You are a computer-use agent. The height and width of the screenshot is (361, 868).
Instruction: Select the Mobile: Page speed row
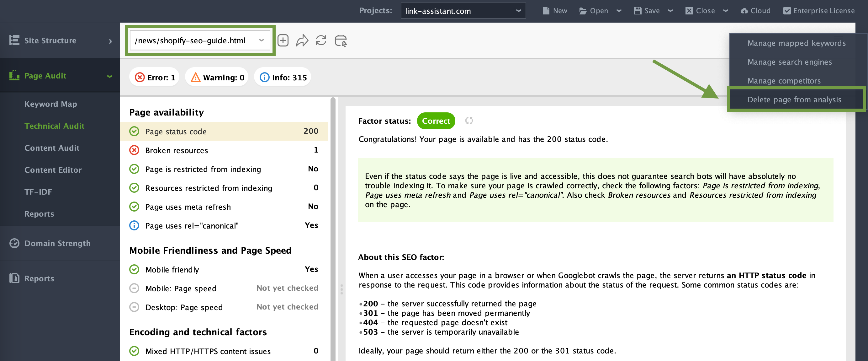[224, 288]
